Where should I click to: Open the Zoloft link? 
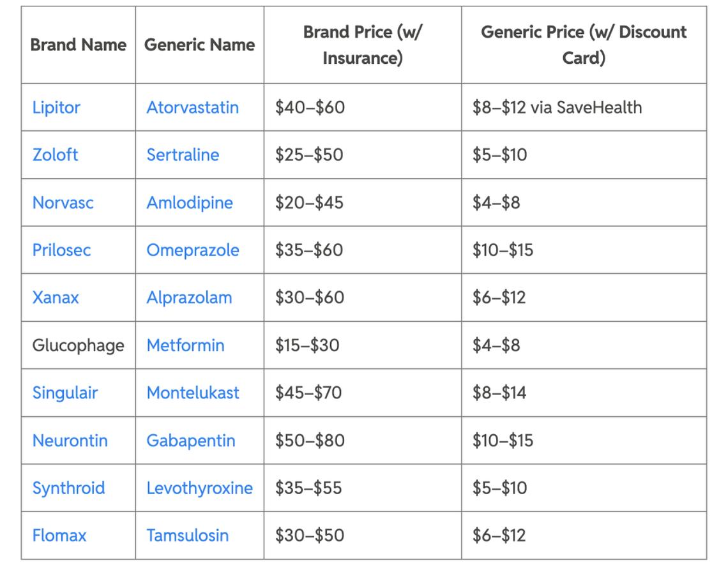click(x=55, y=155)
